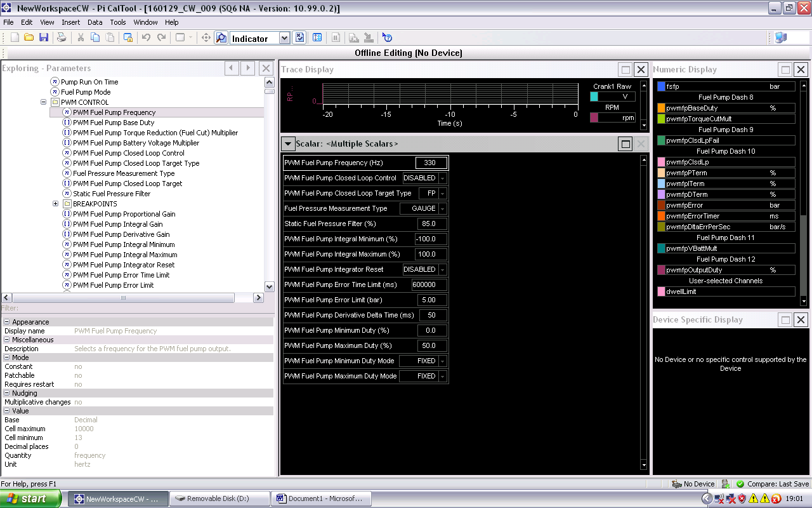Screen dimensions: 812x508
Task: Open the Fuel Pressure Measurement Type GAUGE dropdown
Action: coord(442,209)
